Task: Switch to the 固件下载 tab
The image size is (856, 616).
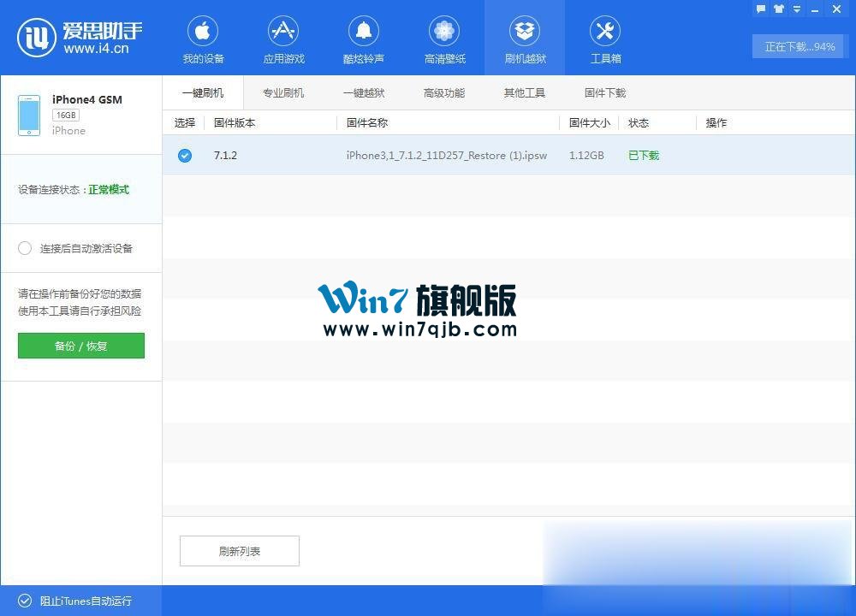Action: (x=605, y=92)
